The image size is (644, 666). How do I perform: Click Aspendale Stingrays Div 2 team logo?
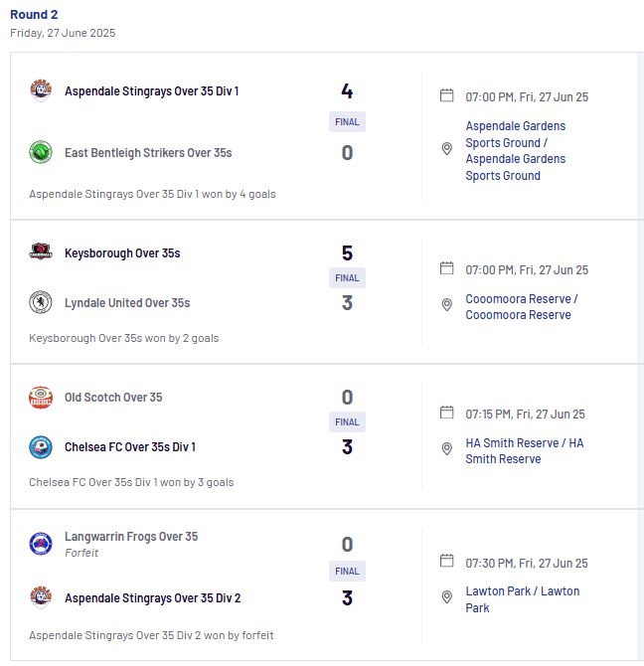pos(41,597)
